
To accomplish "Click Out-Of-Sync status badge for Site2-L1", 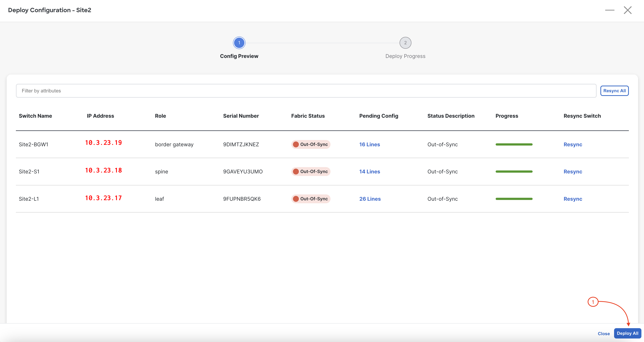I will coord(311,199).
